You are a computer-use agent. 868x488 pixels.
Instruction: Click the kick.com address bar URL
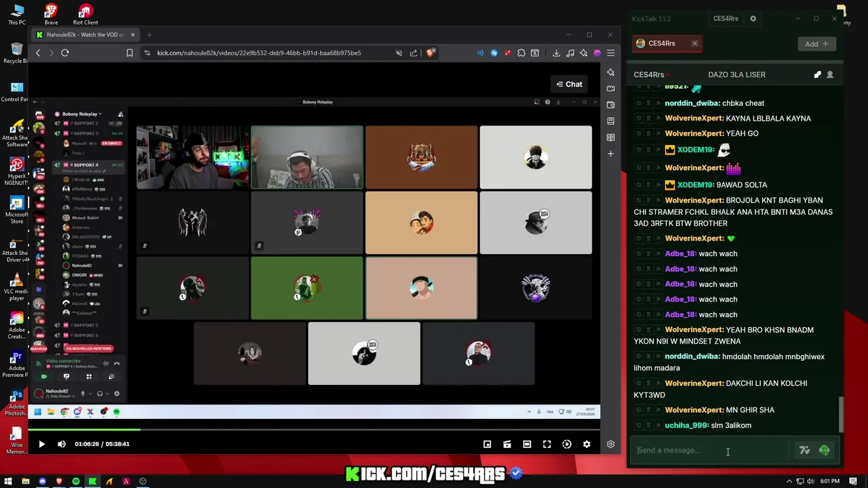point(259,53)
